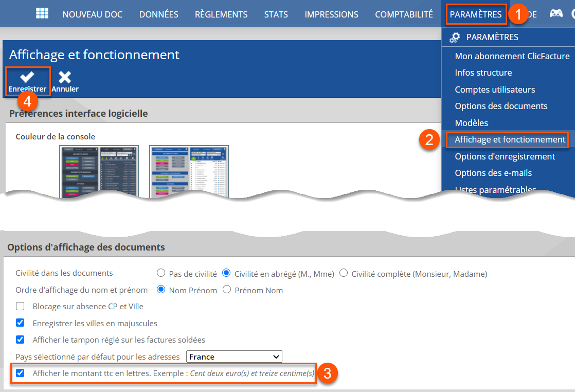Screen dimensions: 575x392
Task: Select Prénom Nom display order
Action: tap(227, 289)
